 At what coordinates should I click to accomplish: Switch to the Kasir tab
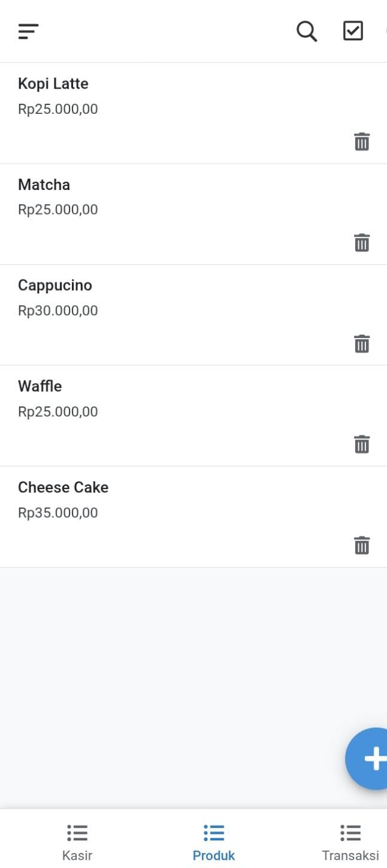point(77,841)
